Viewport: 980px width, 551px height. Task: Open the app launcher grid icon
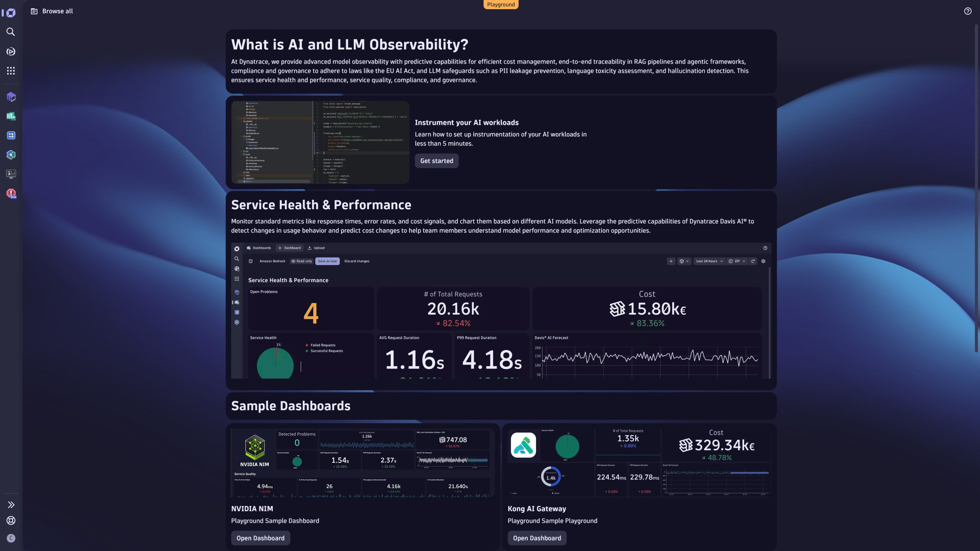[x=11, y=70]
